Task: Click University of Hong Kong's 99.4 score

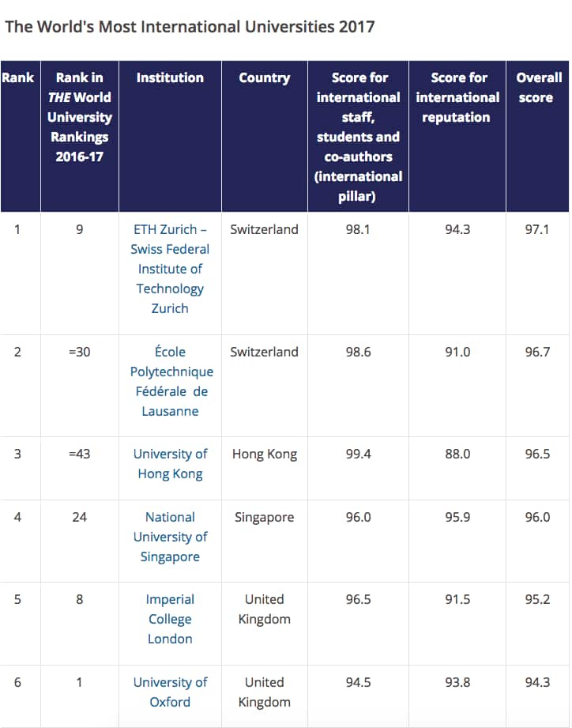Action: tap(358, 454)
